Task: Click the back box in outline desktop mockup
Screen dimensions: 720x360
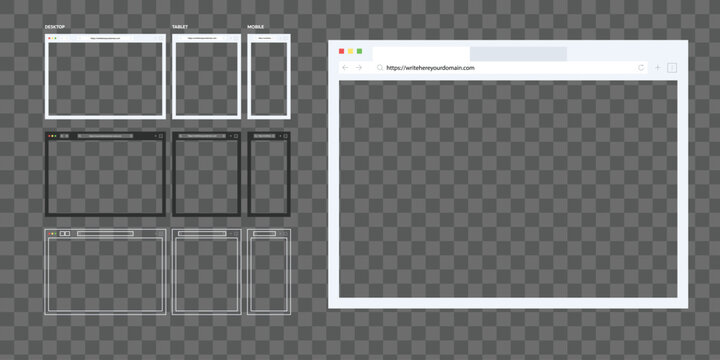Action: coord(62,234)
